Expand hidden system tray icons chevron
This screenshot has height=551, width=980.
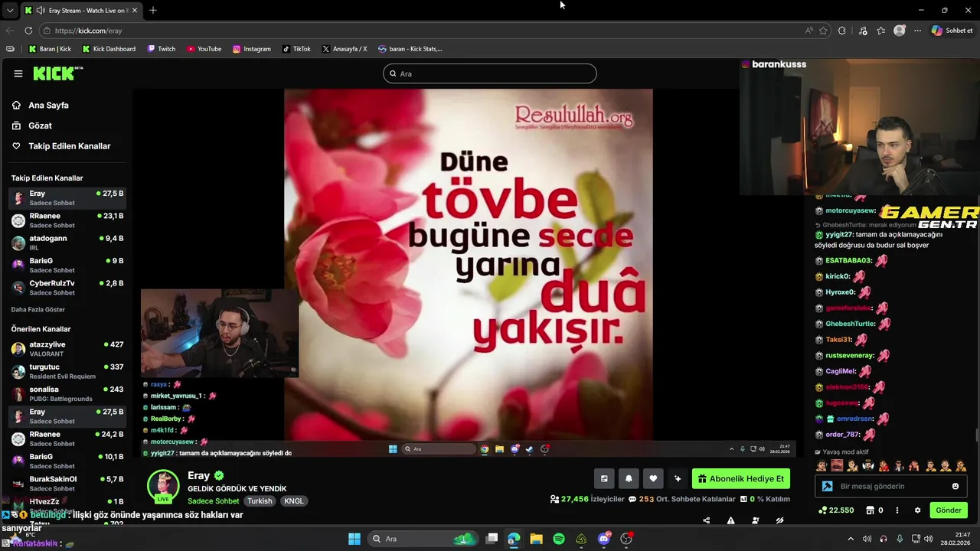point(850,539)
